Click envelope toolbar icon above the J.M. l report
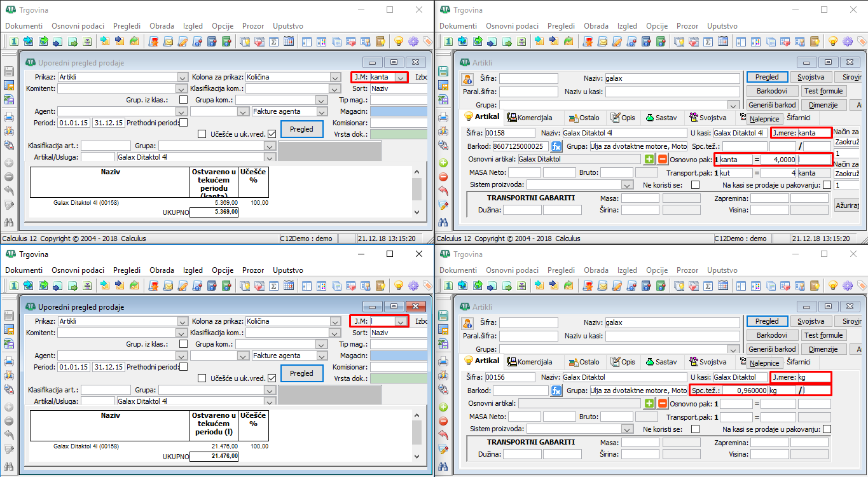The image size is (868, 477). (x=169, y=286)
